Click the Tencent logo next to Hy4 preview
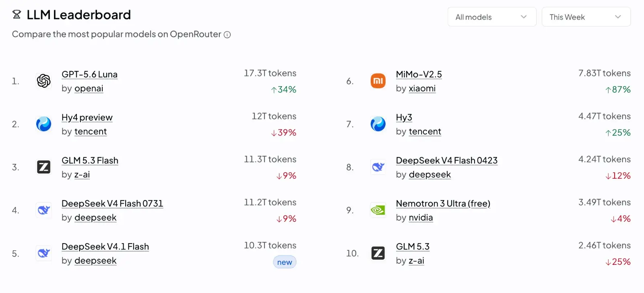 pyautogui.click(x=43, y=124)
